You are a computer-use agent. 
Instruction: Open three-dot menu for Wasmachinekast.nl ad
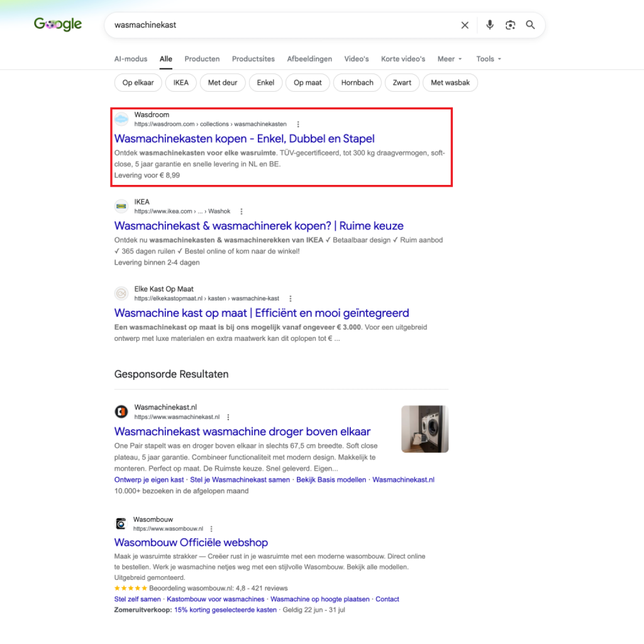click(228, 417)
